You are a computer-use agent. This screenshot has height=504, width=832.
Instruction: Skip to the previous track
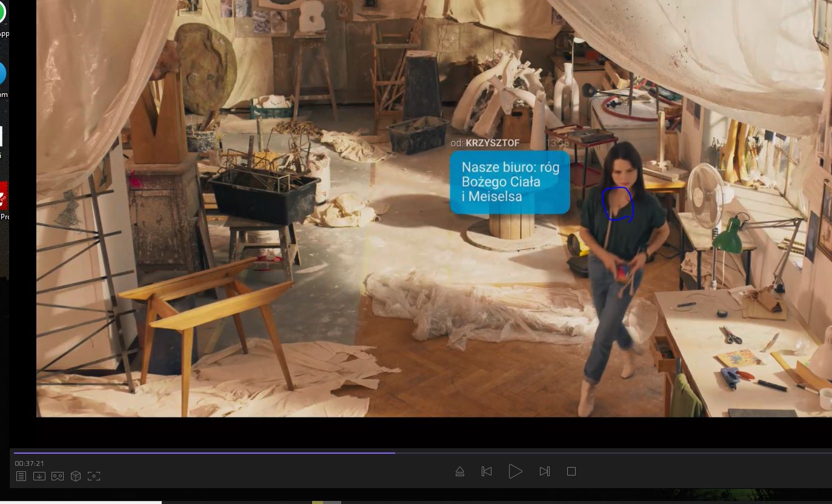point(487,471)
